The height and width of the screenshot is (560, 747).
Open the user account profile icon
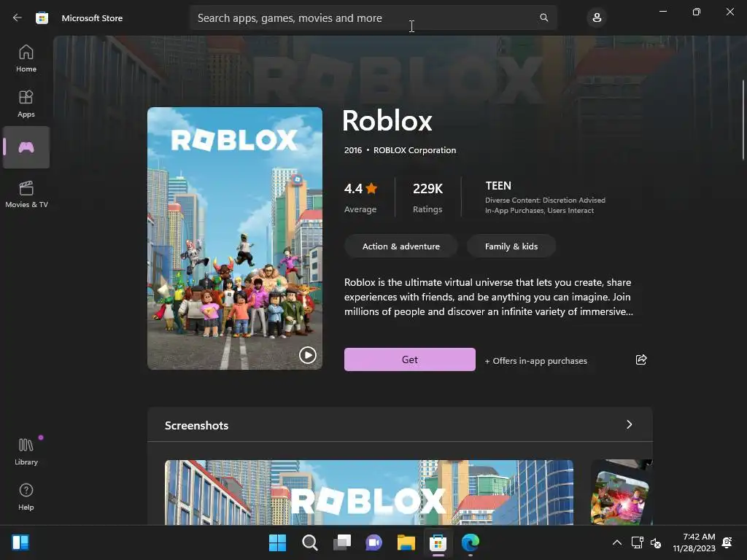[x=597, y=18]
